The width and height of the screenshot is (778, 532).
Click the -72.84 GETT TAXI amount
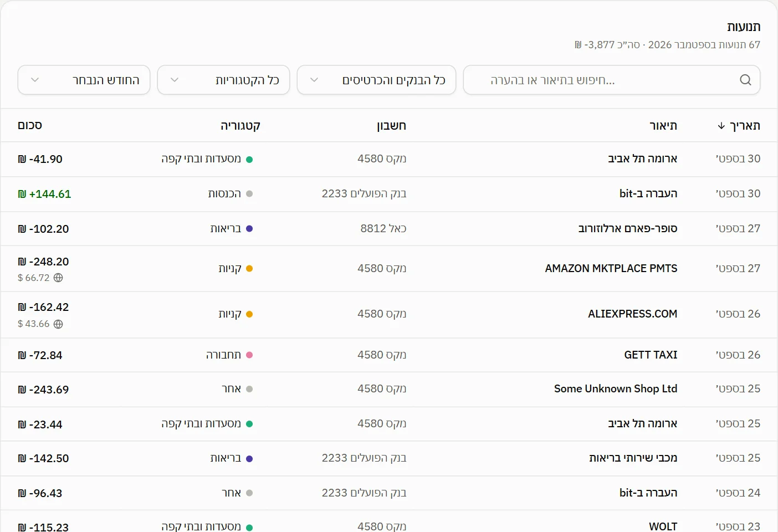(40, 355)
